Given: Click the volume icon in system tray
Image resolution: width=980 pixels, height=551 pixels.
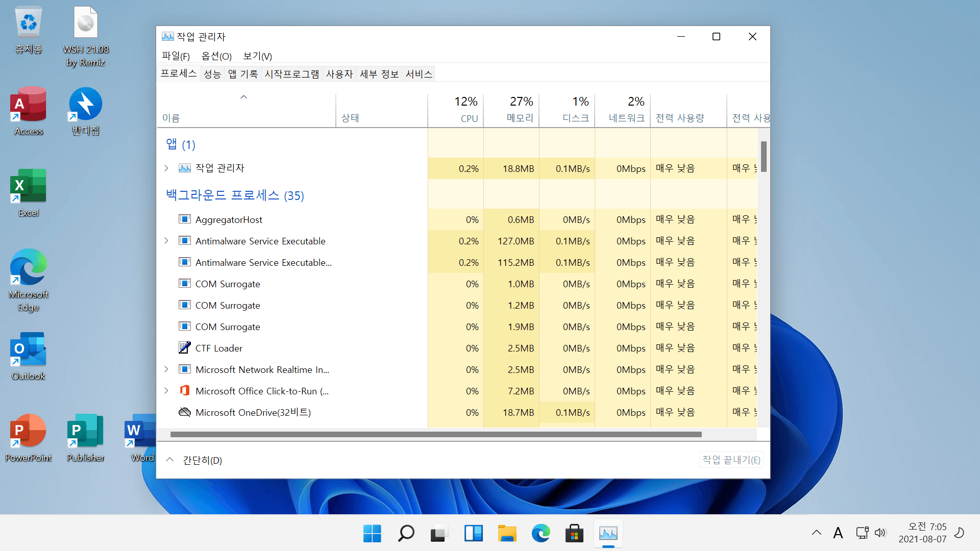Looking at the screenshot, I should point(880,533).
